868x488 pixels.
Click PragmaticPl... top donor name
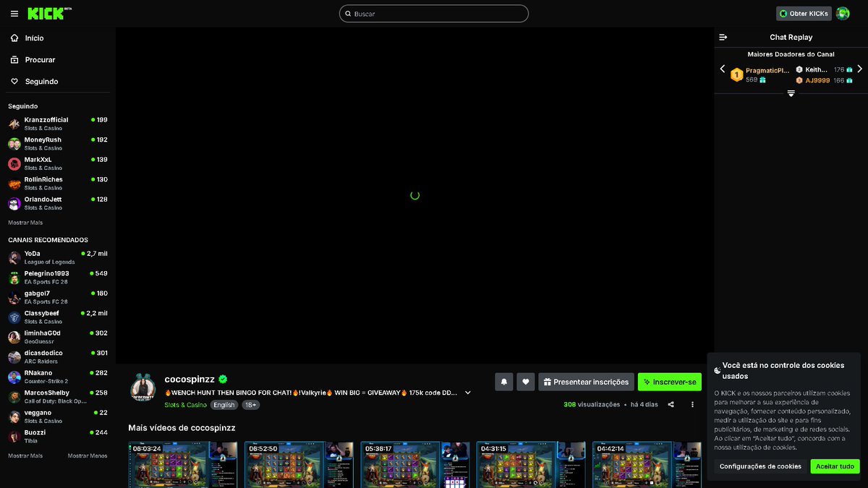pos(767,70)
